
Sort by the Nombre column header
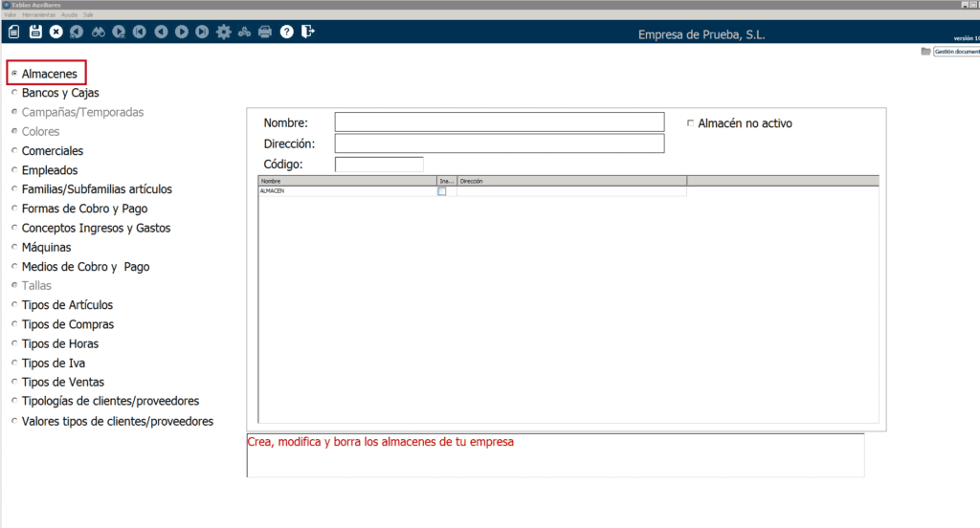[346, 180]
